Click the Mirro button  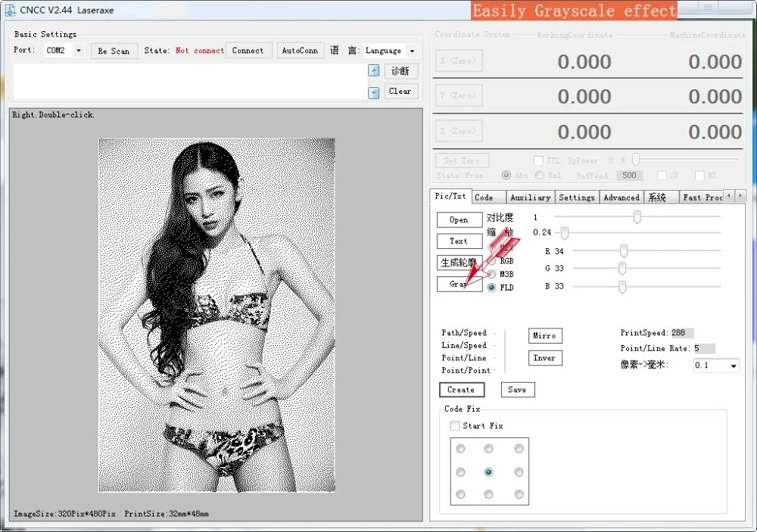[544, 335]
